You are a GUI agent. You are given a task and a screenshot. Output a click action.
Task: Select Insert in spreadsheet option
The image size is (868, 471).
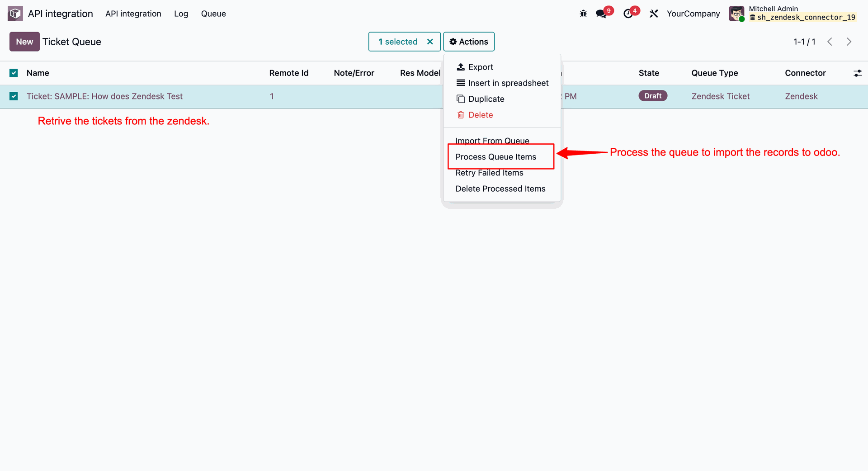click(x=508, y=83)
